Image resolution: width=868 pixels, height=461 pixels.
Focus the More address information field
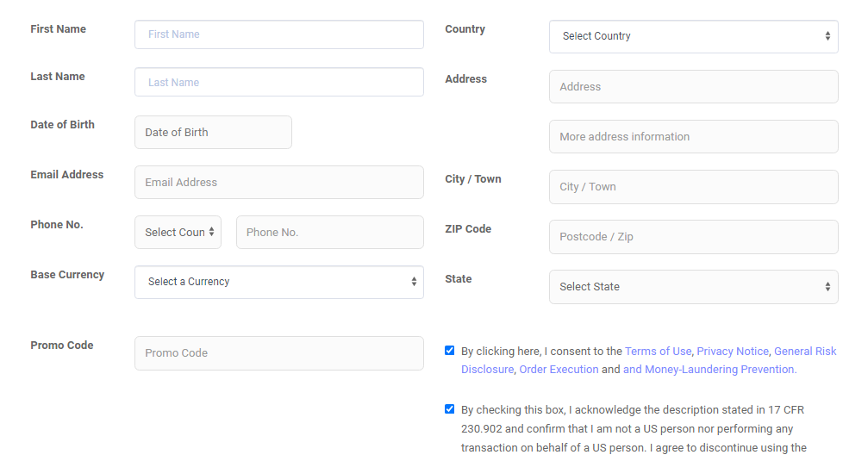click(x=694, y=137)
